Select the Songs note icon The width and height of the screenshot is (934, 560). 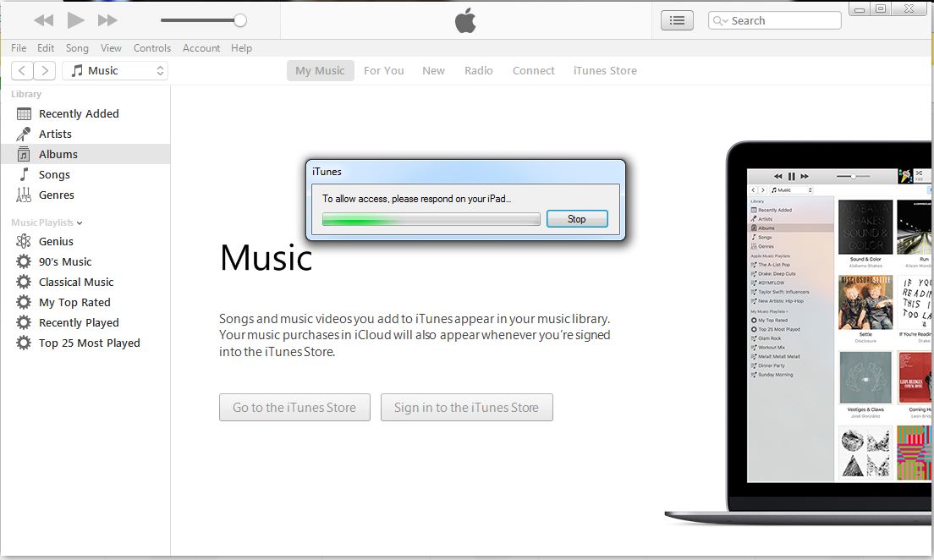(24, 174)
